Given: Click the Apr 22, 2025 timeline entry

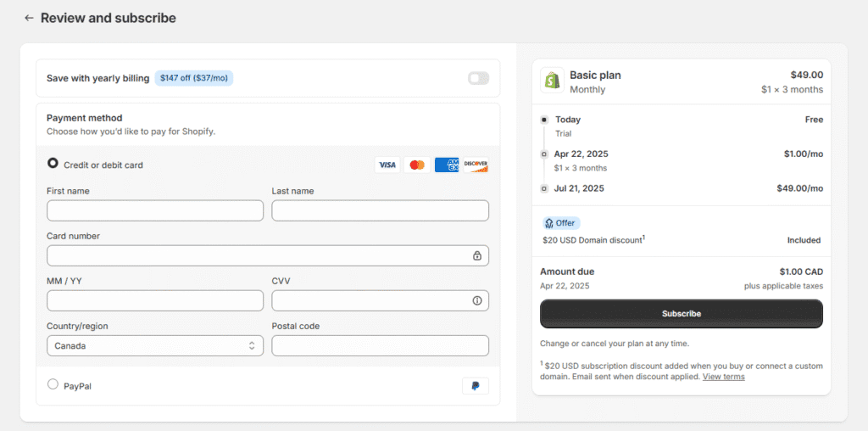Looking at the screenshot, I should pyautogui.click(x=581, y=154).
